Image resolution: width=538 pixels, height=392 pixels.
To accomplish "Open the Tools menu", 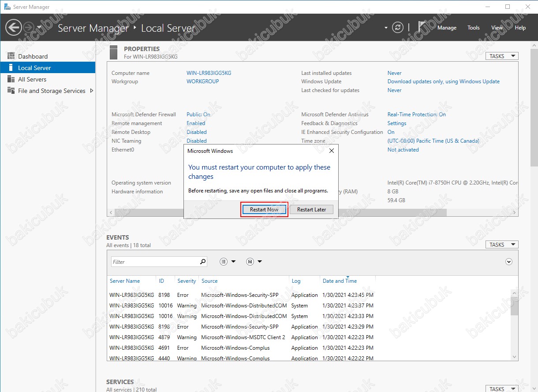I will pos(474,27).
